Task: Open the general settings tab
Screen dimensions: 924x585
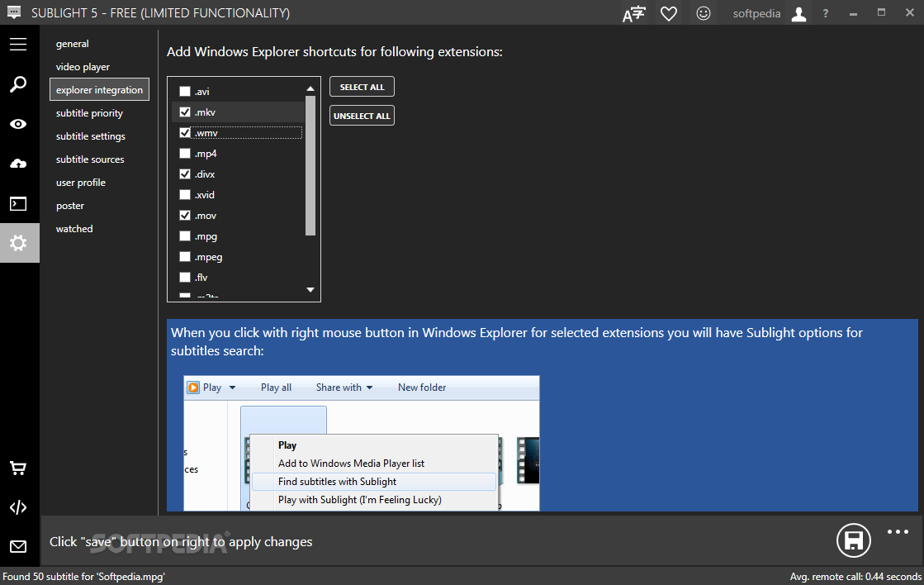Action: [73, 44]
